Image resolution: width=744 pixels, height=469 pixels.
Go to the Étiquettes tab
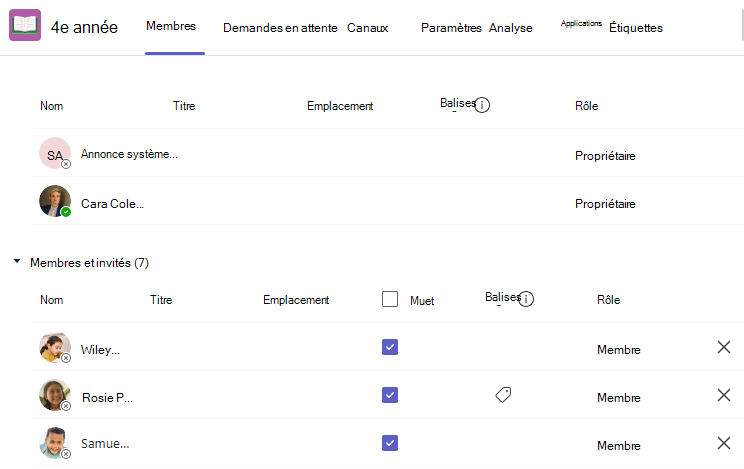(x=636, y=28)
